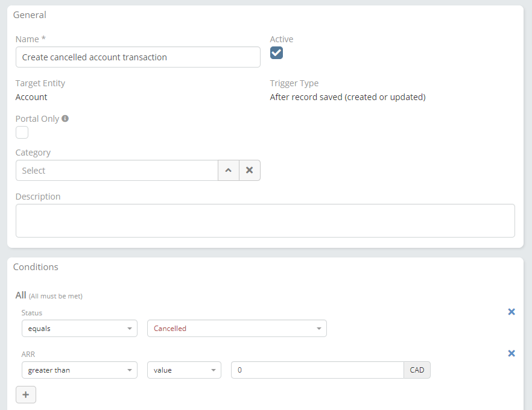Click the Category select field
Screen dimensions: 532x410
click(x=116, y=171)
